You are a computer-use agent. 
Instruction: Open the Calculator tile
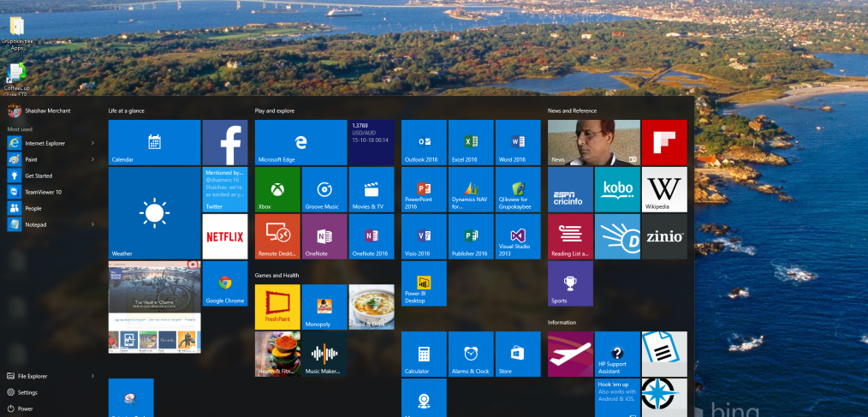click(x=424, y=354)
